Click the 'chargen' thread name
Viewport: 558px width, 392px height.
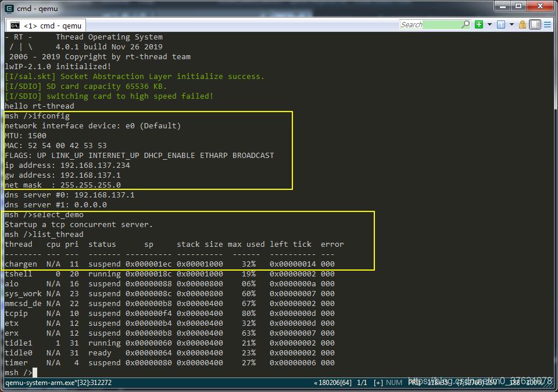coord(21,264)
